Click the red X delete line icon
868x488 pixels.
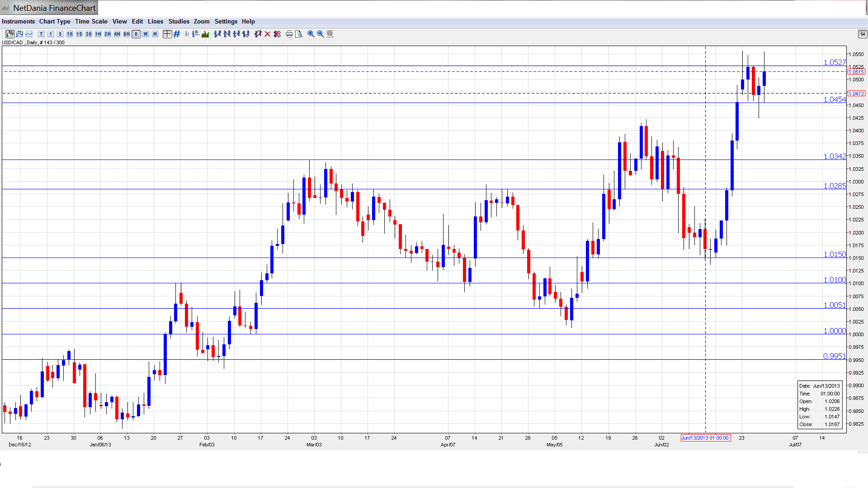[x=268, y=34]
